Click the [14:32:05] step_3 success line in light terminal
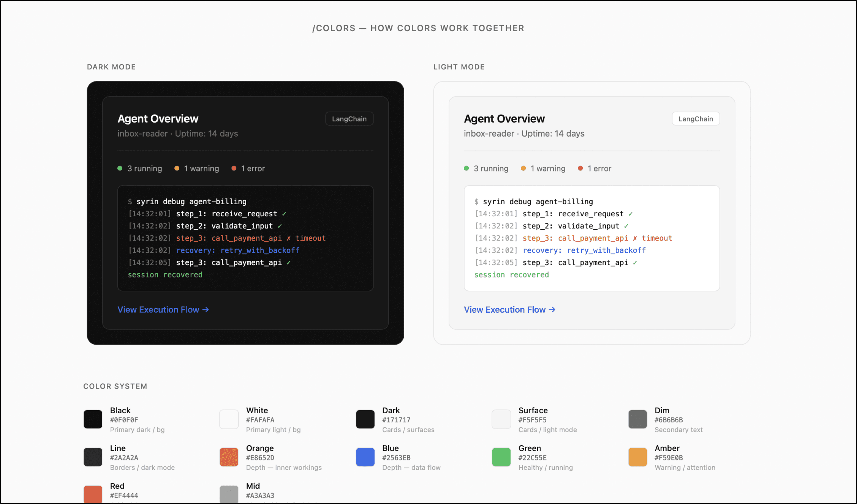This screenshot has height=504, width=857. point(556,262)
